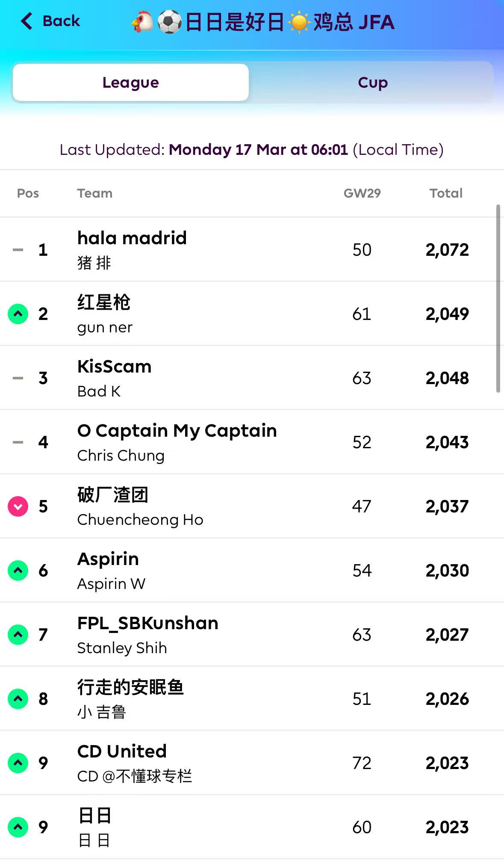Click the league title 日日是好日 鸡总 JFA
The image size is (504, 861).
tap(263, 22)
